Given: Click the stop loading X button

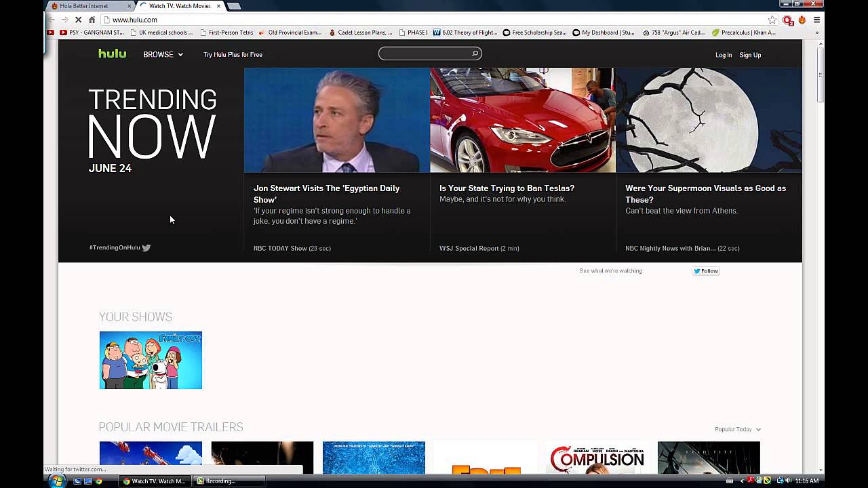Looking at the screenshot, I should [78, 20].
